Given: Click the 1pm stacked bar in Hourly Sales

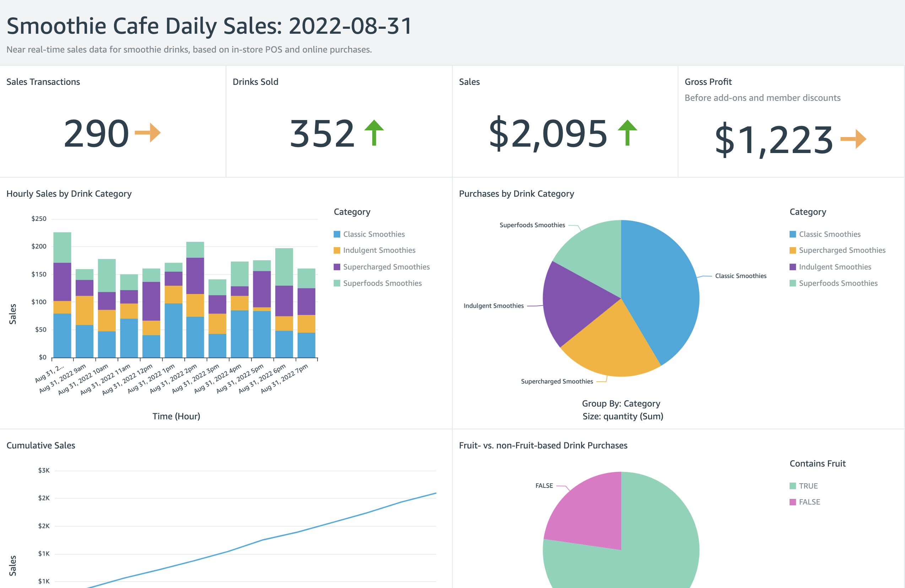Looking at the screenshot, I should (x=173, y=311).
